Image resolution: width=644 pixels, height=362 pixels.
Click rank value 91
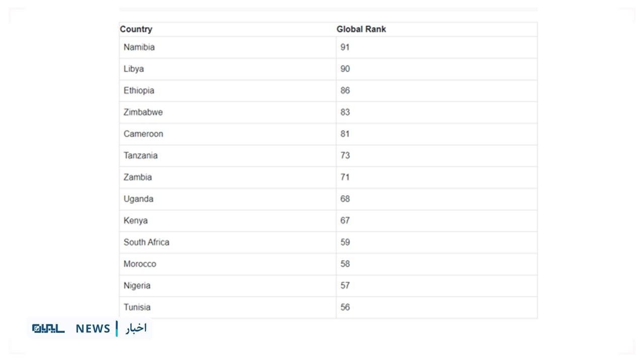345,47
